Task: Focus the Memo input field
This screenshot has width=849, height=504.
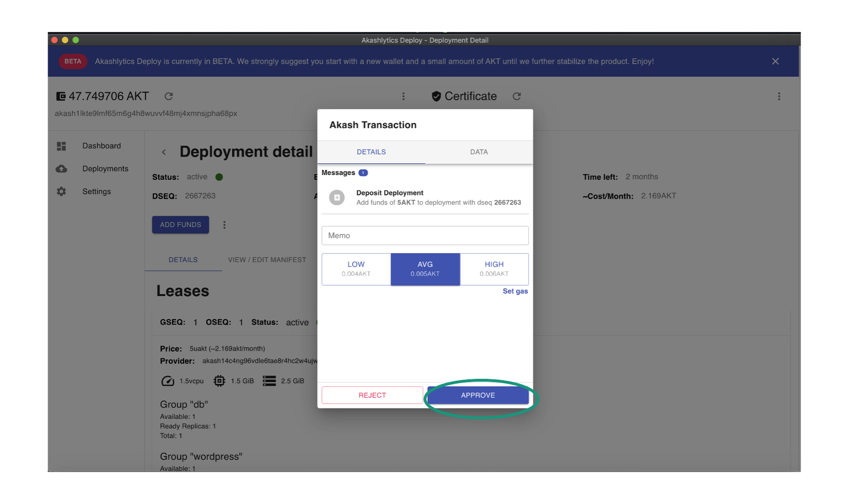Action: pos(425,235)
